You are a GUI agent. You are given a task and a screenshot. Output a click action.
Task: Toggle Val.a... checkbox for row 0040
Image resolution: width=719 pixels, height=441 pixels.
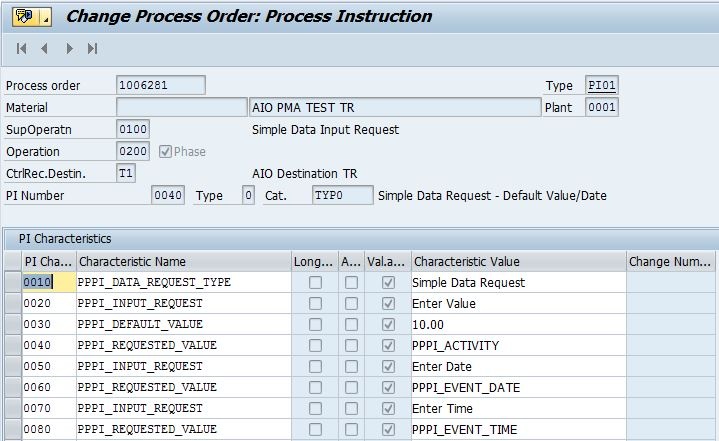click(388, 345)
